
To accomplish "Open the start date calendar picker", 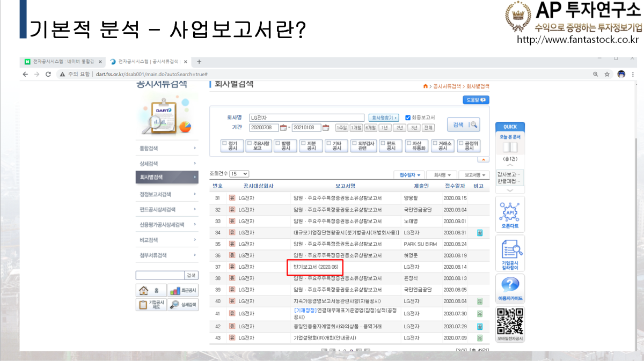I will click(x=283, y=128).
